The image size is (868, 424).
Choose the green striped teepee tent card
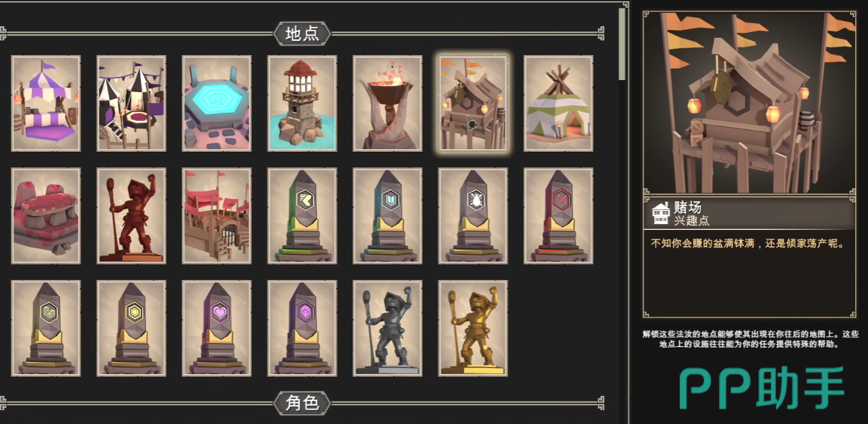559,103
